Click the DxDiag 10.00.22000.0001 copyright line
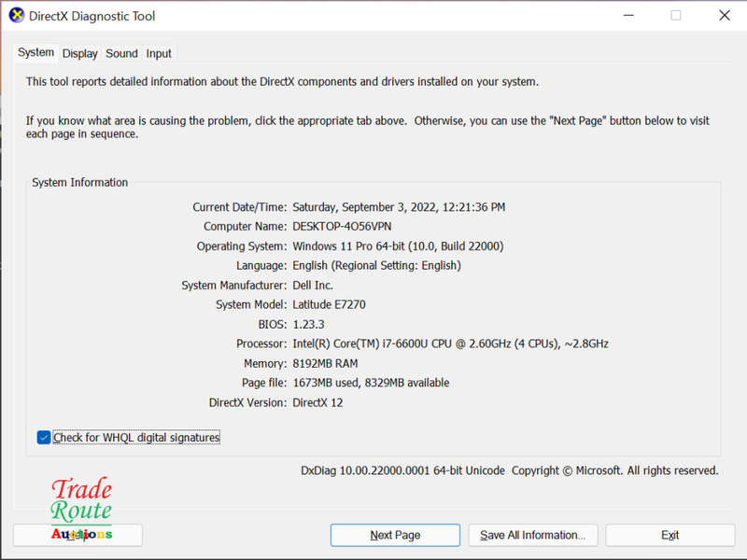Screen dimensions: 747x560 (509, 470)
